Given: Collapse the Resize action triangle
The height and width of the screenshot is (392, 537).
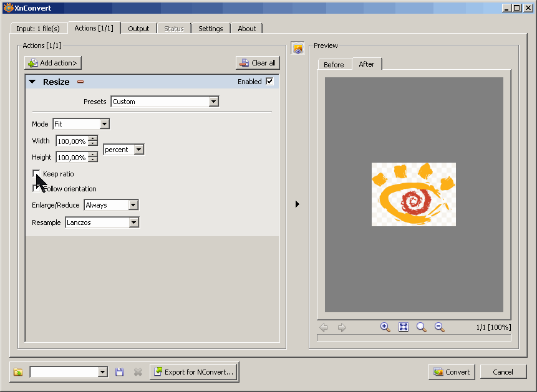Looking at the screenshot, I should pyautogui.click(x=32, y=82).
